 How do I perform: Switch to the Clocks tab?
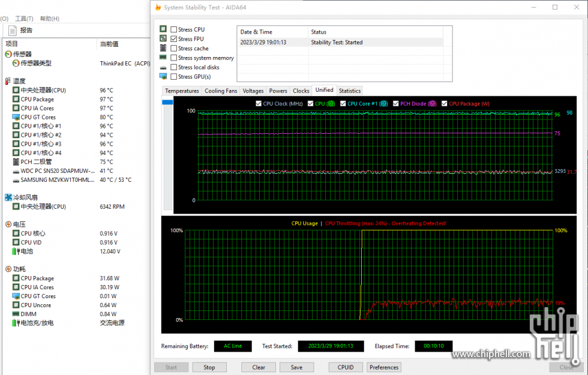coord(301,91)
